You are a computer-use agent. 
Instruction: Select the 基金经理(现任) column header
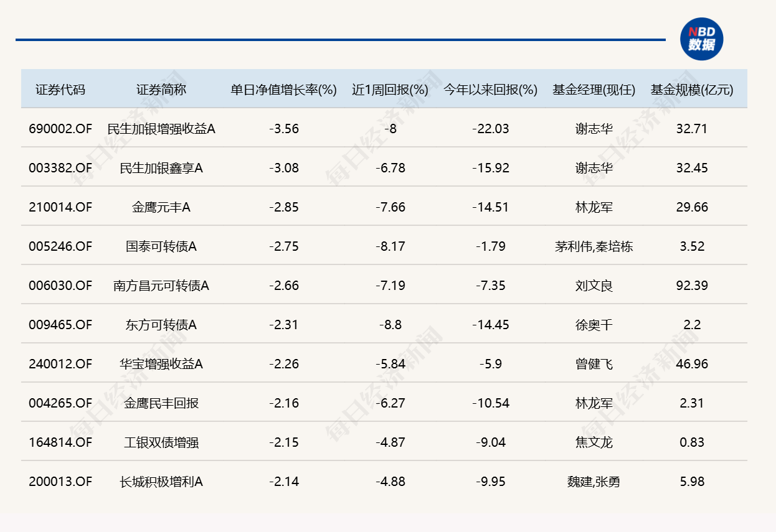[594, 90]
